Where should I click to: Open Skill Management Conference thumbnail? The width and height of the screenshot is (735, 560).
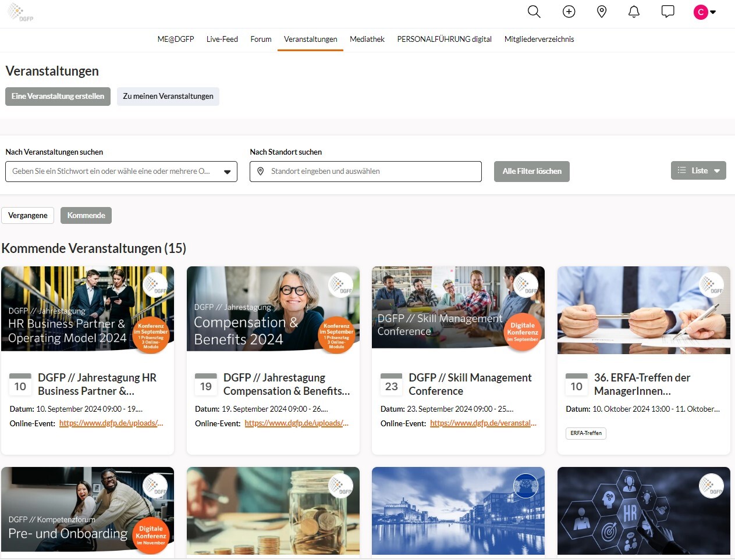point(458,309)
